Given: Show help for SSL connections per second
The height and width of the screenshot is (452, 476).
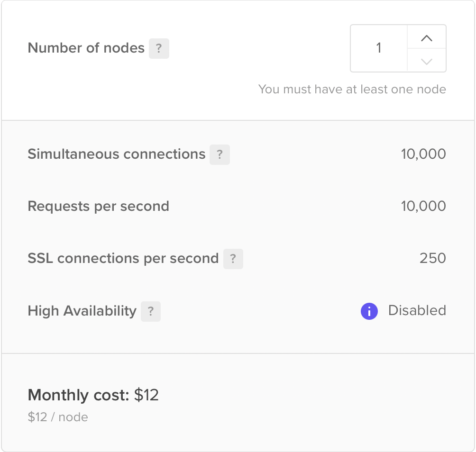Looking at the screenshot, I should coord(233,259).
